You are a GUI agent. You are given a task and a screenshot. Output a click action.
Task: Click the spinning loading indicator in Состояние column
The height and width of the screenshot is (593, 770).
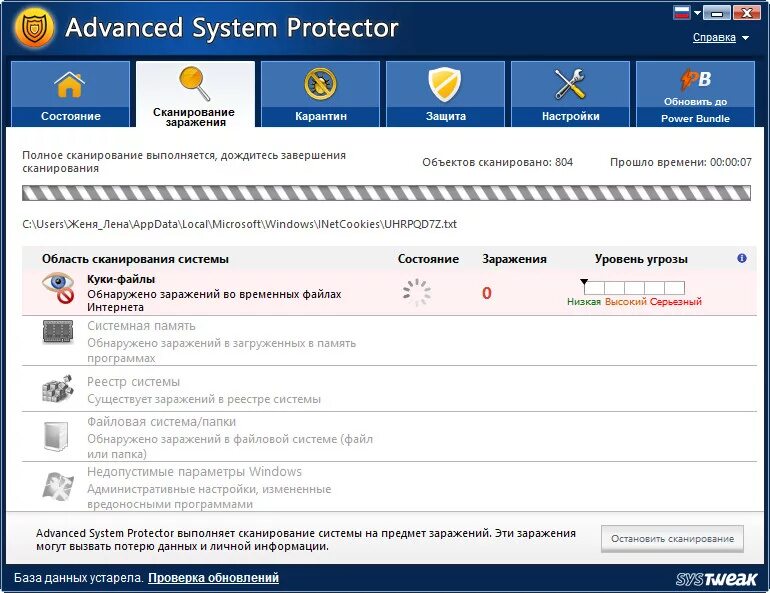pyautogui.click(x=416, y=293)
